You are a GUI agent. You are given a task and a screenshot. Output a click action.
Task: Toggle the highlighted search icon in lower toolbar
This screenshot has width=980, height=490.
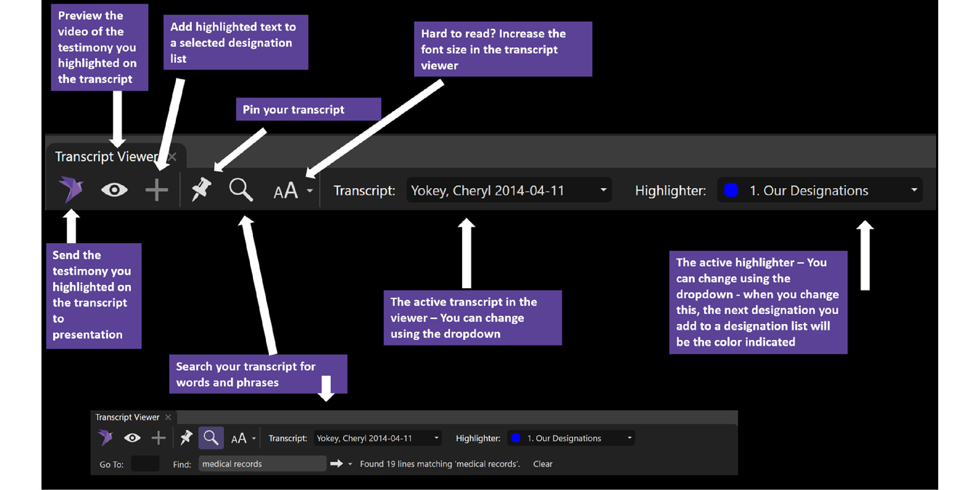211,438
